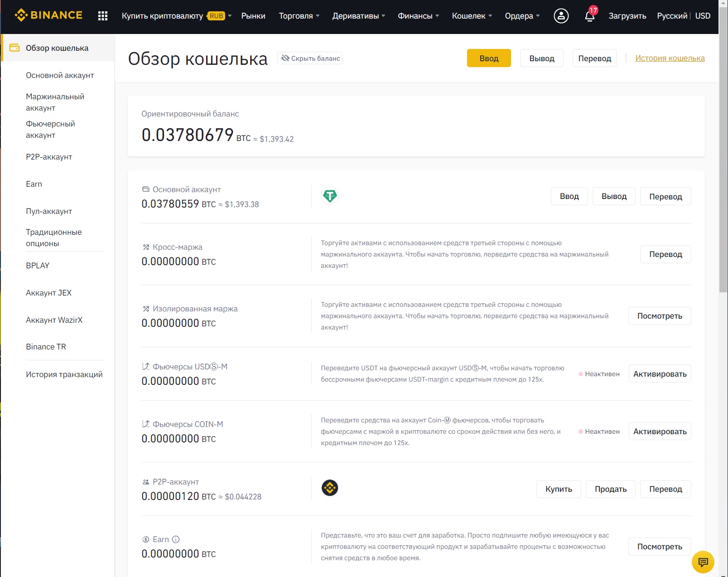The width and height of the screenshot is (728, 577).
Task: Change currency via USD
Action: tap(703, 16)
